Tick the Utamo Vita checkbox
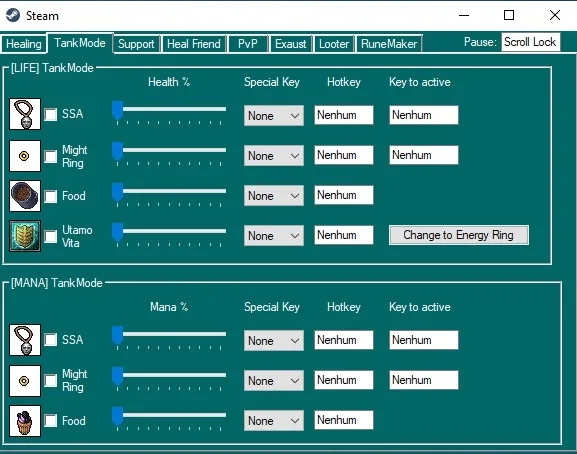Image resolution: width=577 pixels, height=454 pixels. coord(51,236)
